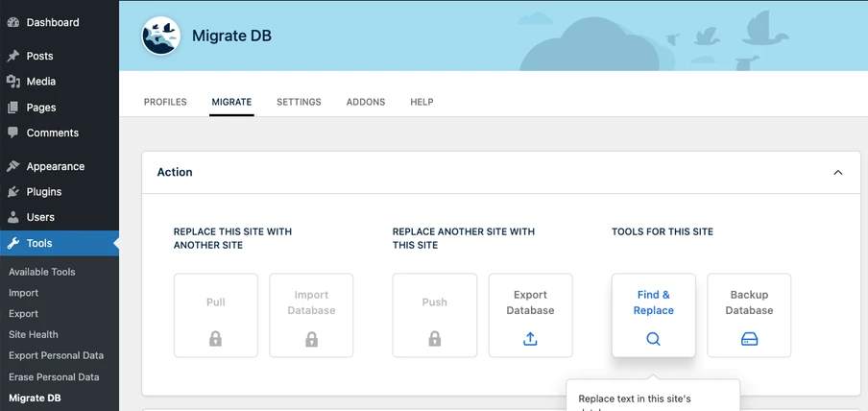Collapse the Action panel with the chevron

tap(838, 172)
